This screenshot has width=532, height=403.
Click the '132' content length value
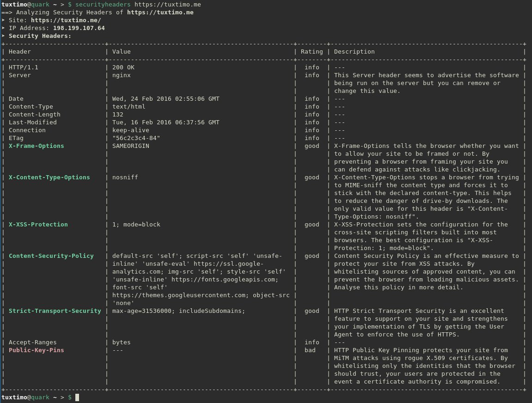pyautogui.click(x=118, y=114)
